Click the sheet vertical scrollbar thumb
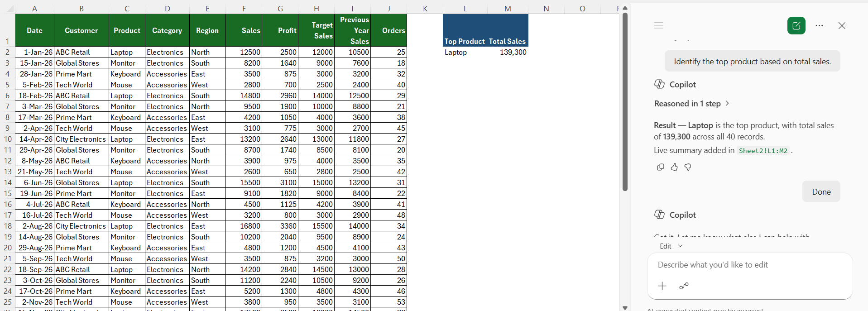Image resolution: width=868 pixels, height=311 pixels. [625, 102]
